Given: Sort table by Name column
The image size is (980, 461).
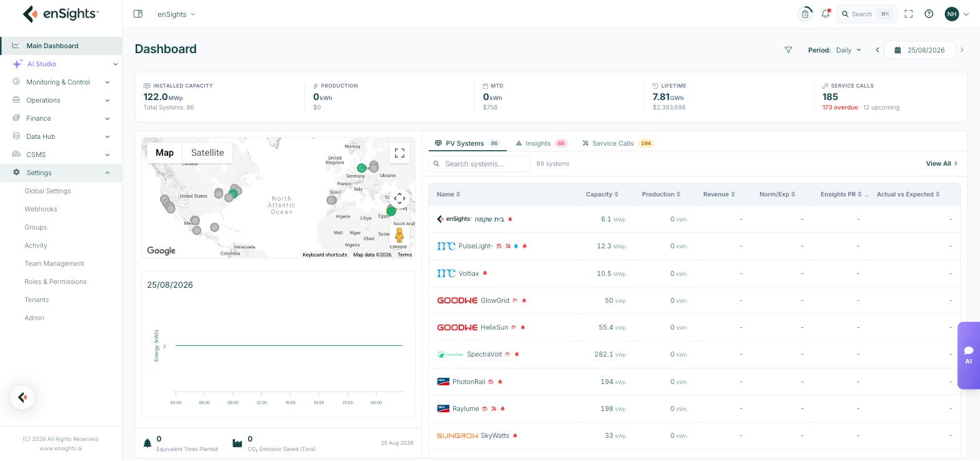Looking at the screenshot, I should (448, 194).
